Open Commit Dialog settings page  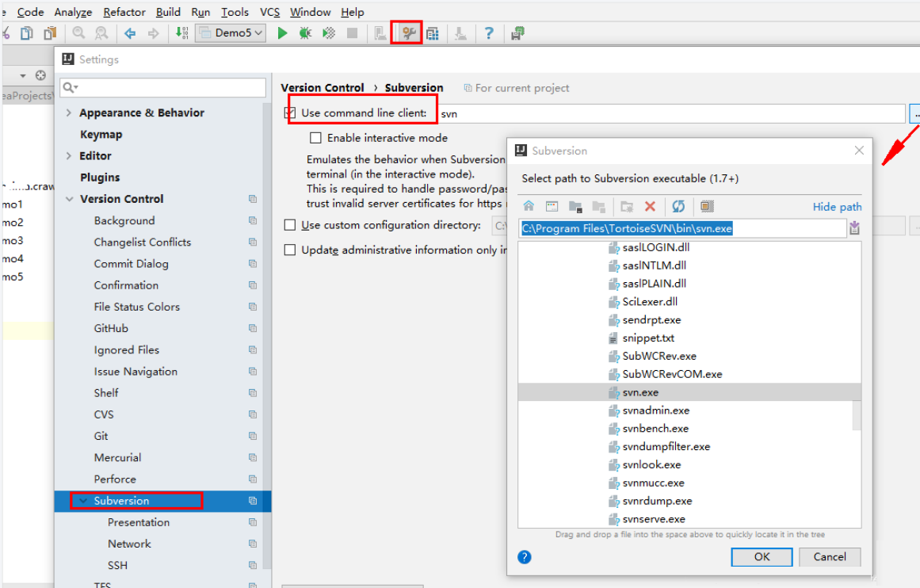point(132,263)
